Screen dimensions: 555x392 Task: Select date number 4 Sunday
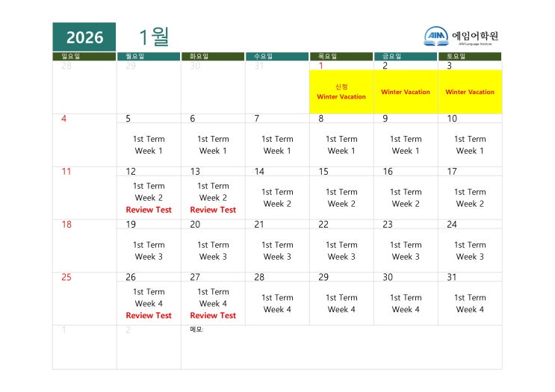tap(63, 119)
